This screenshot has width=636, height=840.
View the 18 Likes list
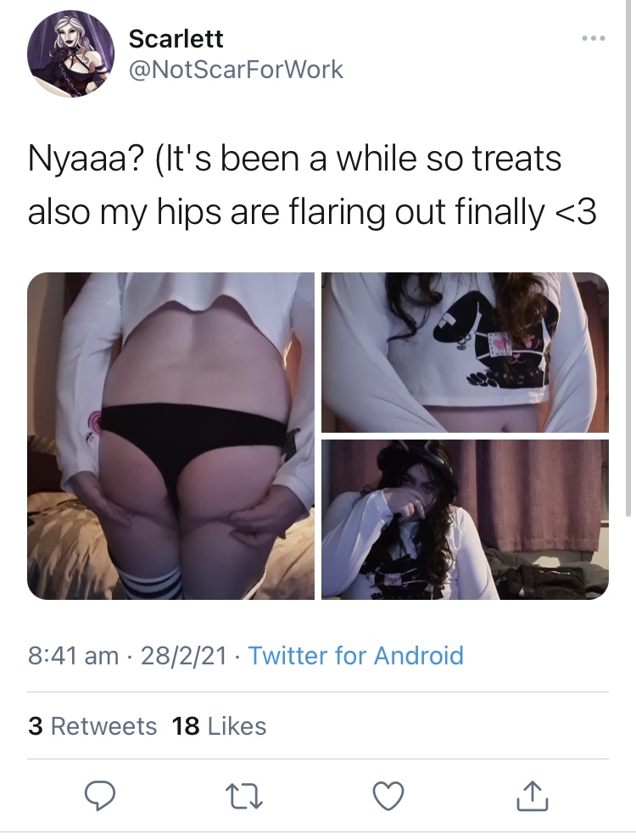tap(219, 726)
